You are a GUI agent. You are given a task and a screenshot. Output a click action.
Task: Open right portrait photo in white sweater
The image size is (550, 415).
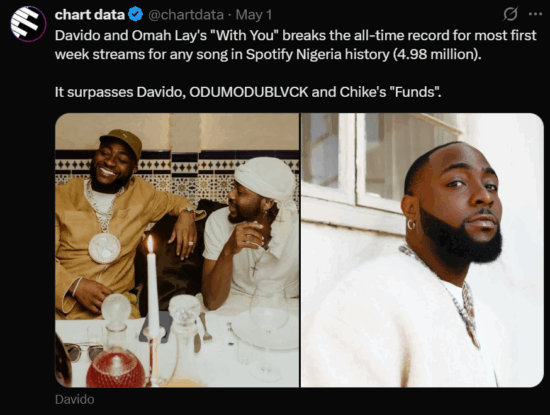(x=422, y=250)
